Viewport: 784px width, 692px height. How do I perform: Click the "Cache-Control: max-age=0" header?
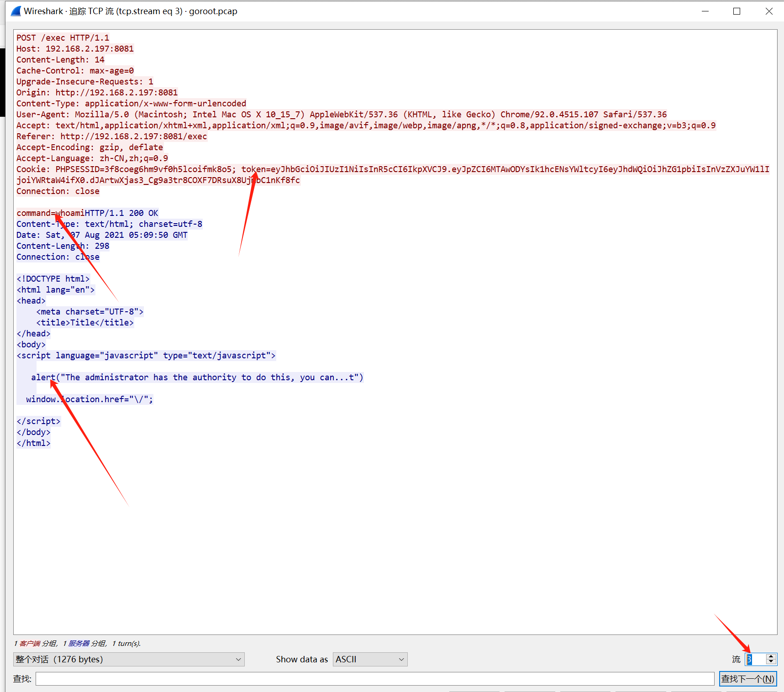pos(75,71)
